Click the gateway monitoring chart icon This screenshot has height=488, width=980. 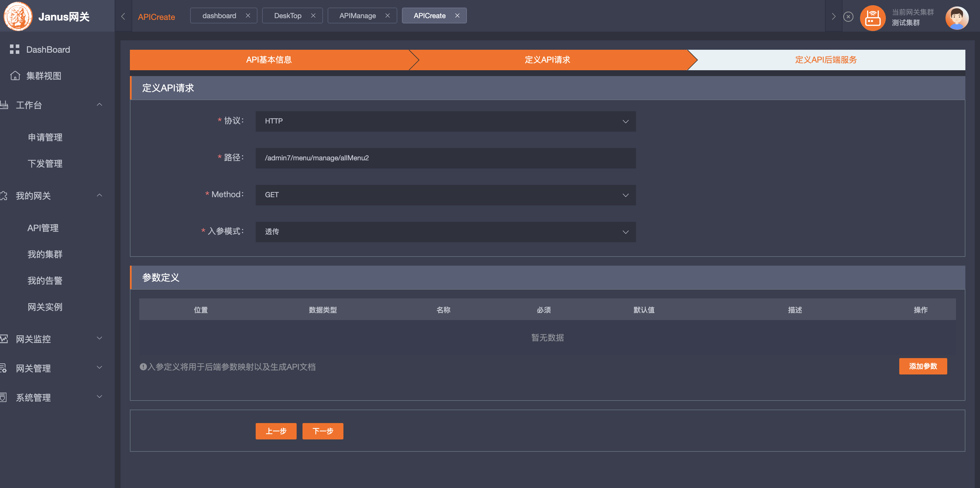pyautogui.click(x=4, y=338)
